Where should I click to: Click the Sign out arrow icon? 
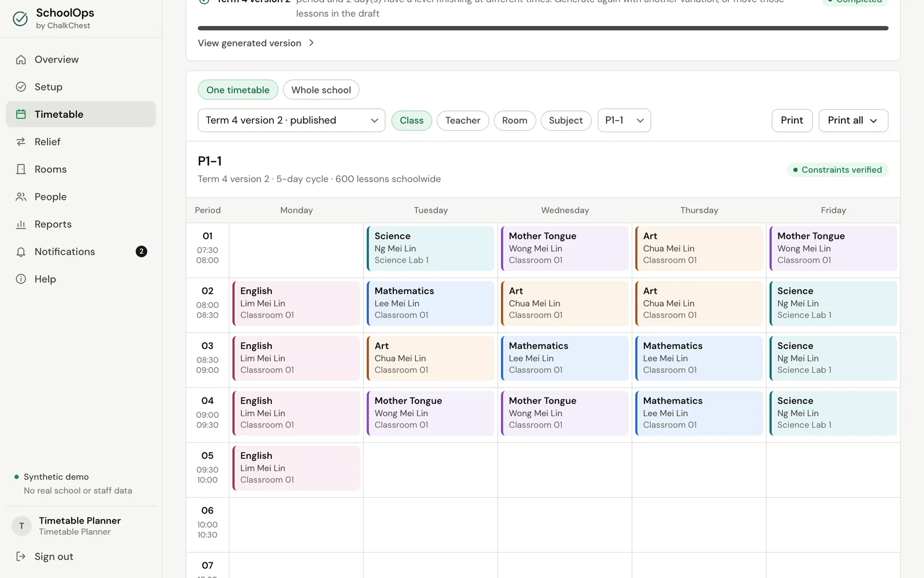[x=21, y=557]
